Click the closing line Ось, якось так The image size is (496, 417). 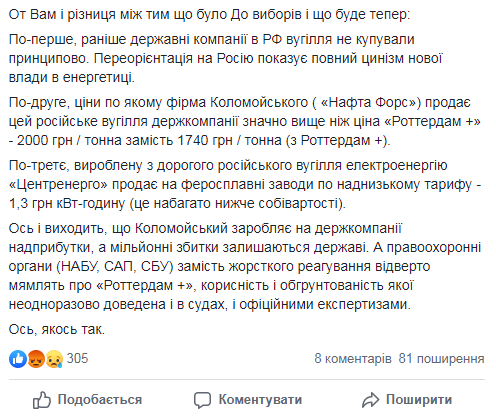click(x=57, y=329)
